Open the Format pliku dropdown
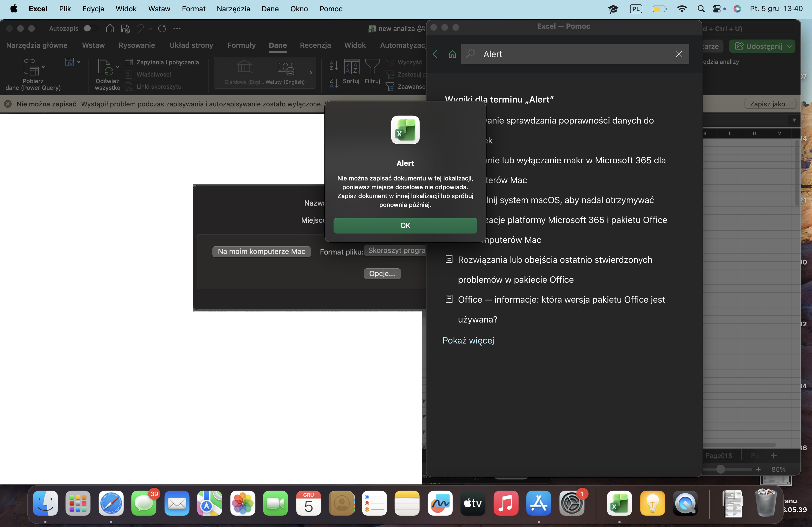The image size is (812, 527). [x=396, y=251]
